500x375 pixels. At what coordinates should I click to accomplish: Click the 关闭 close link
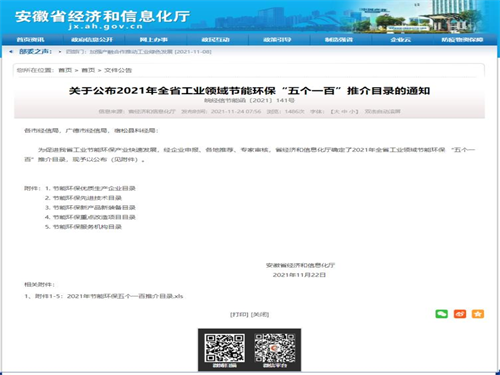coord(260,314)
